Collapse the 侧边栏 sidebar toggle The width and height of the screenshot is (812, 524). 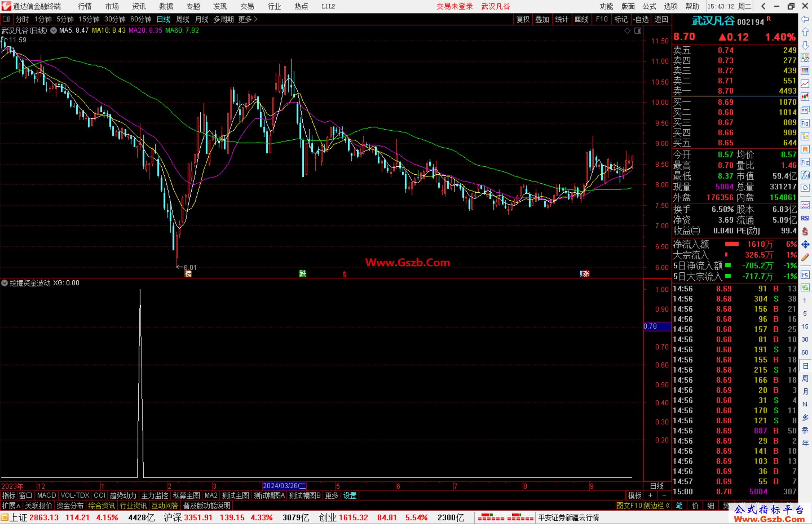657,506
